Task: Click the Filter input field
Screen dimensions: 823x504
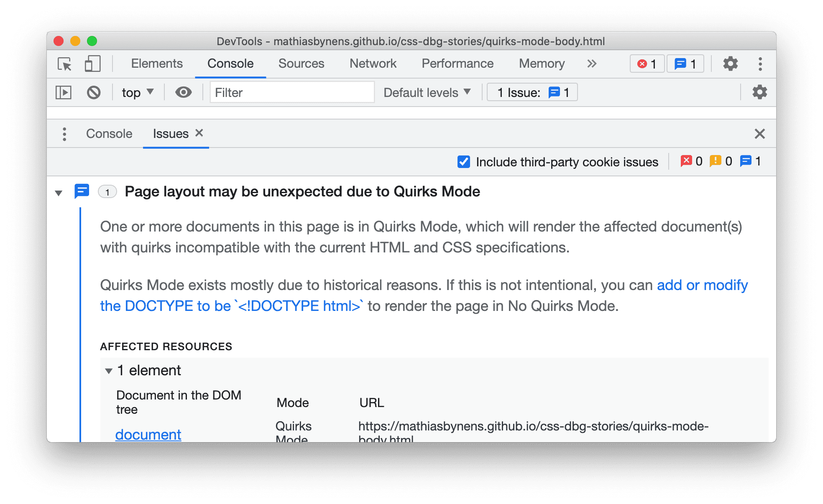Action: pyautogui.click(x=289, y=92)
